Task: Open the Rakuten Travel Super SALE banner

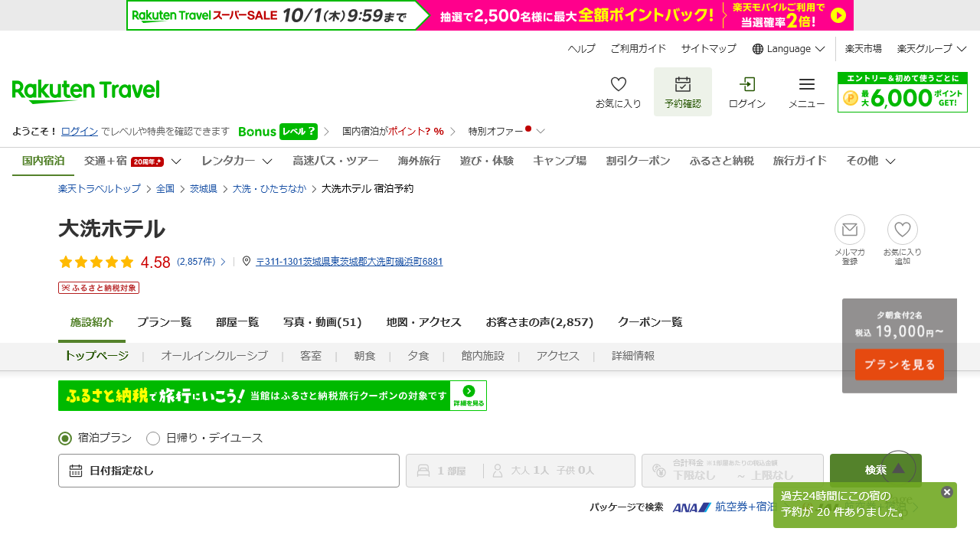Action: click(490, 15)
